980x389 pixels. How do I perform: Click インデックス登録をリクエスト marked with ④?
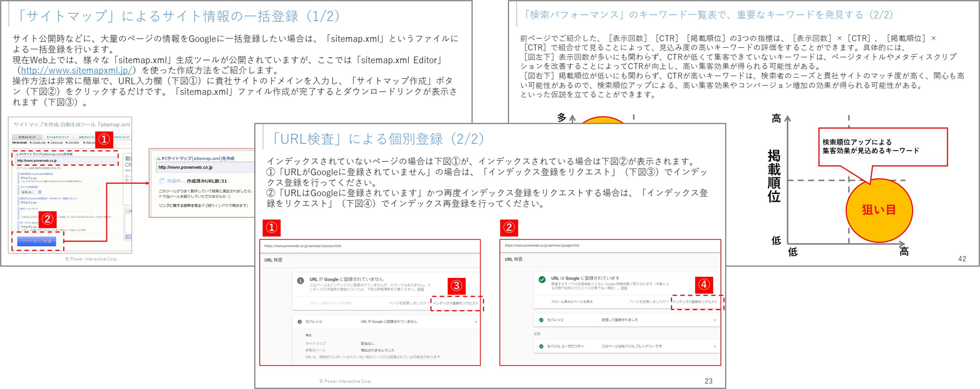coord(695,302)
